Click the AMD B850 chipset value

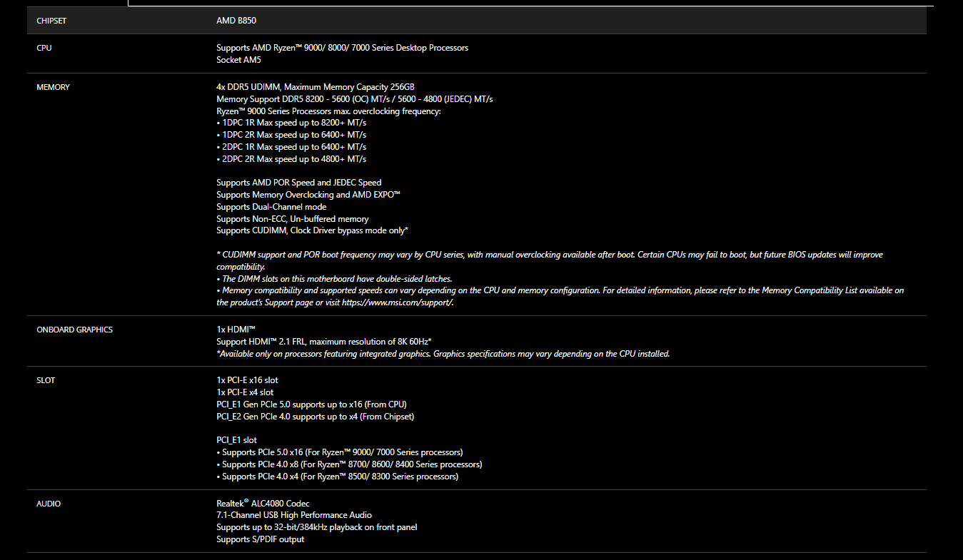point(236,21)
